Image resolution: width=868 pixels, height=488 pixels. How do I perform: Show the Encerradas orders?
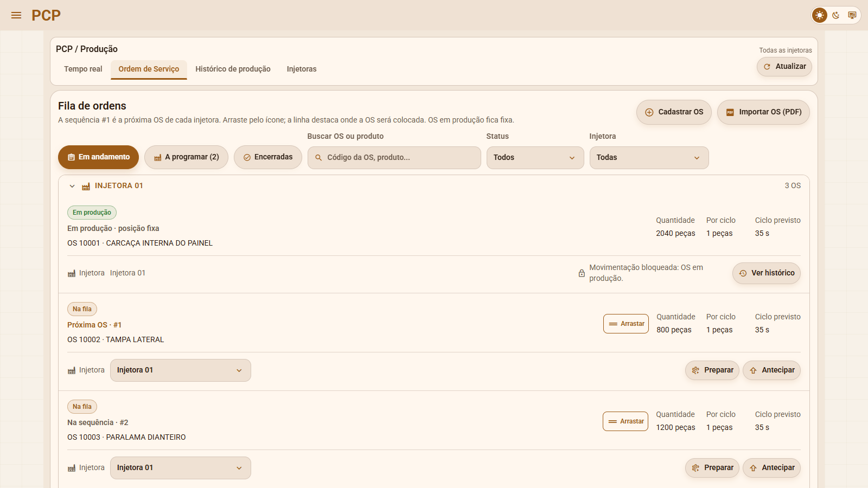268,157
